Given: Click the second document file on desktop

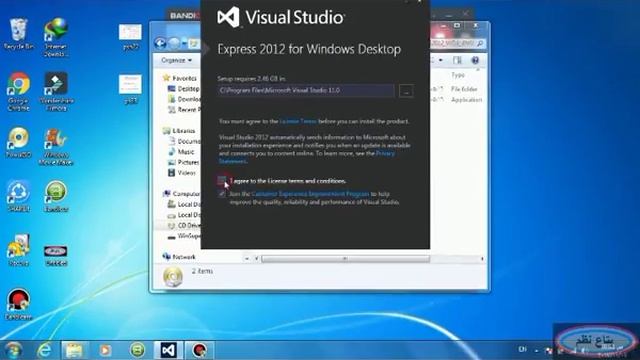Looking at the screenshot, I should [130, 89].
